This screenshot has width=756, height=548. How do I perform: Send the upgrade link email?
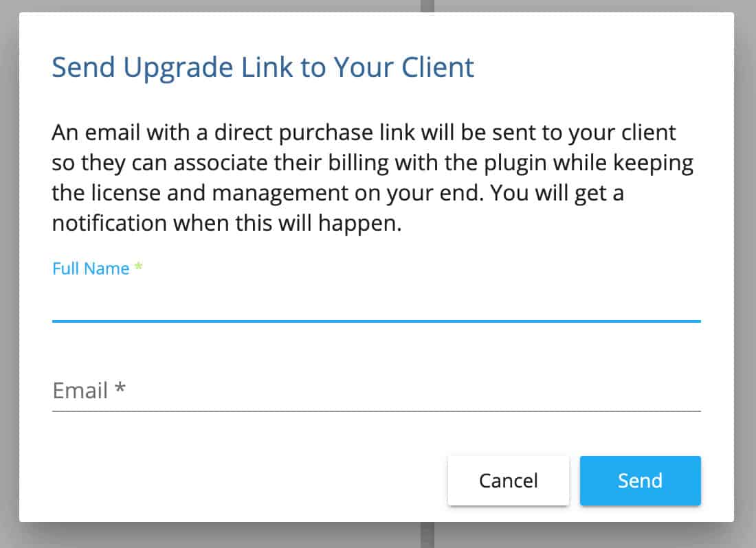[640, 481]
